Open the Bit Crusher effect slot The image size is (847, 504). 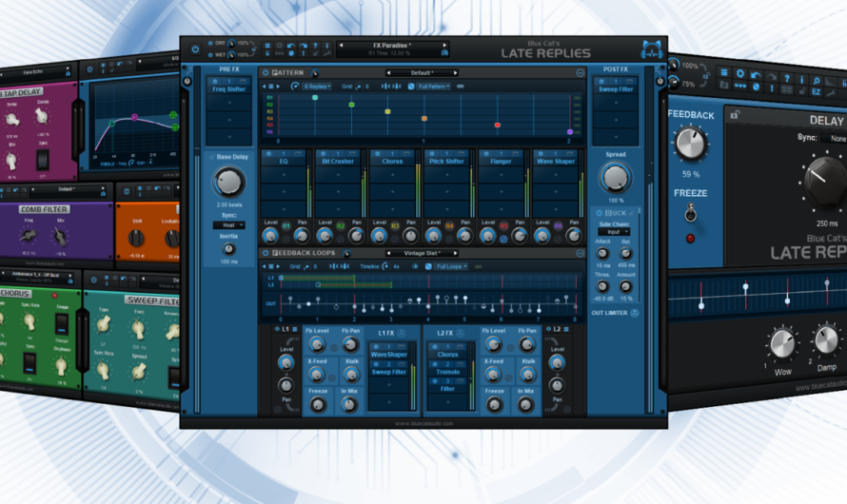point(338,162)
